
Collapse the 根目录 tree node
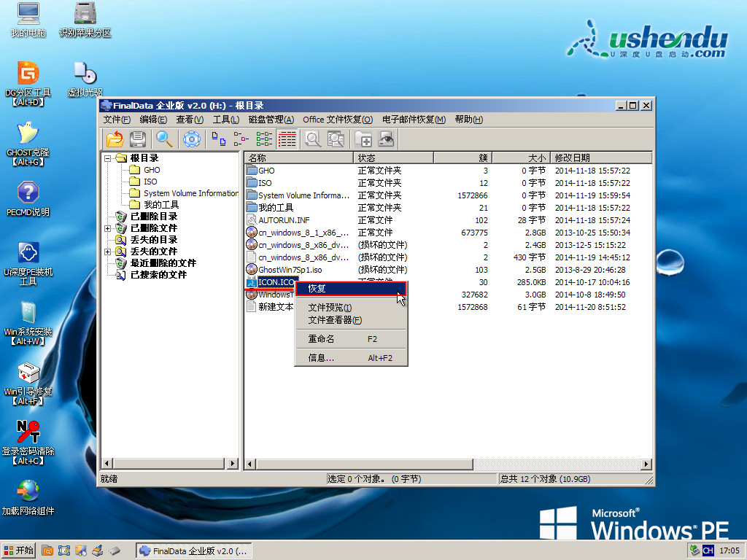click(108, 158)
